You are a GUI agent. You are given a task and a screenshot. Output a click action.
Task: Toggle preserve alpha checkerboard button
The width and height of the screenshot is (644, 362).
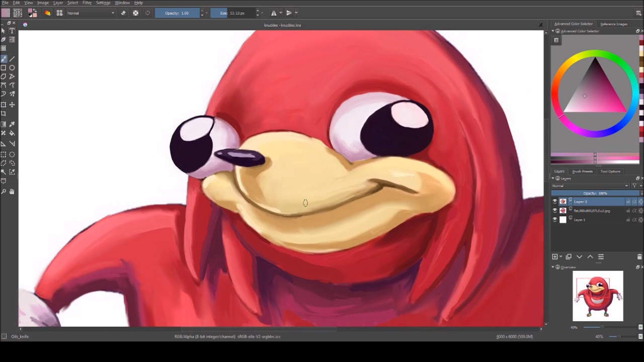135,13
